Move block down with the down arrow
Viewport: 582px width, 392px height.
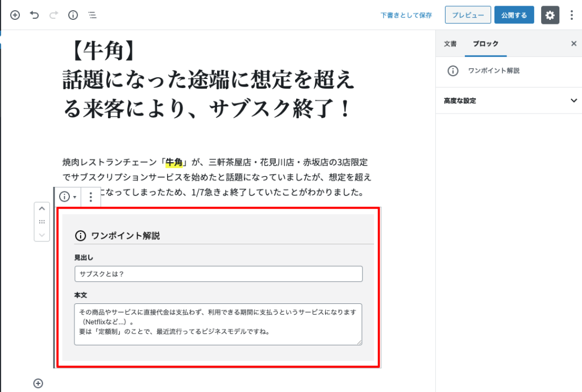click(x=42, y=235)
